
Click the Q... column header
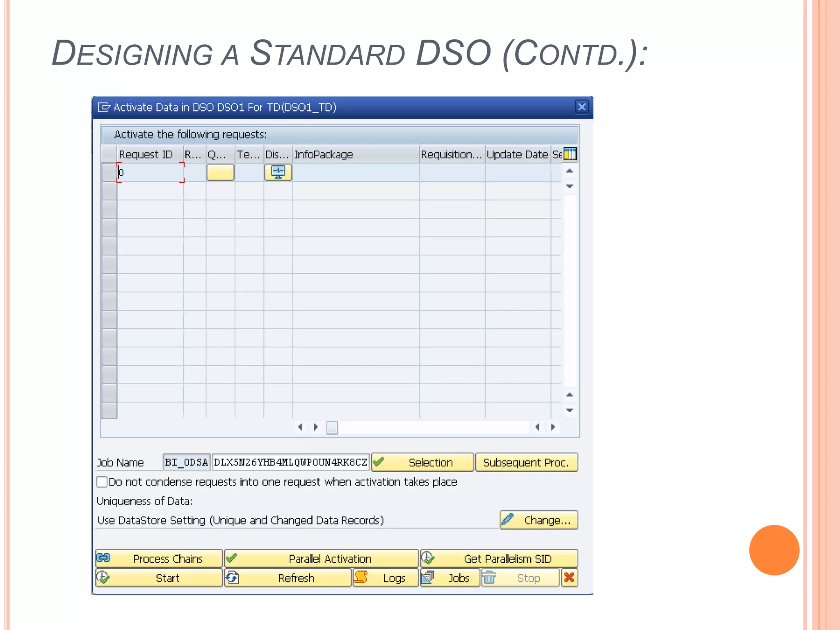coord(220,154)
